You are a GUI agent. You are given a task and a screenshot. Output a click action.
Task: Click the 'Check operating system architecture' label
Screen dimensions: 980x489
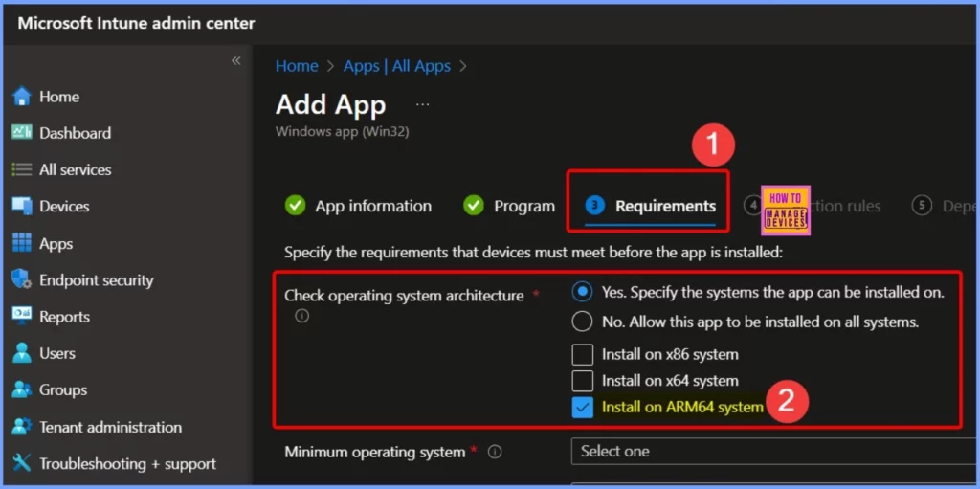click(x=404, y=295)
